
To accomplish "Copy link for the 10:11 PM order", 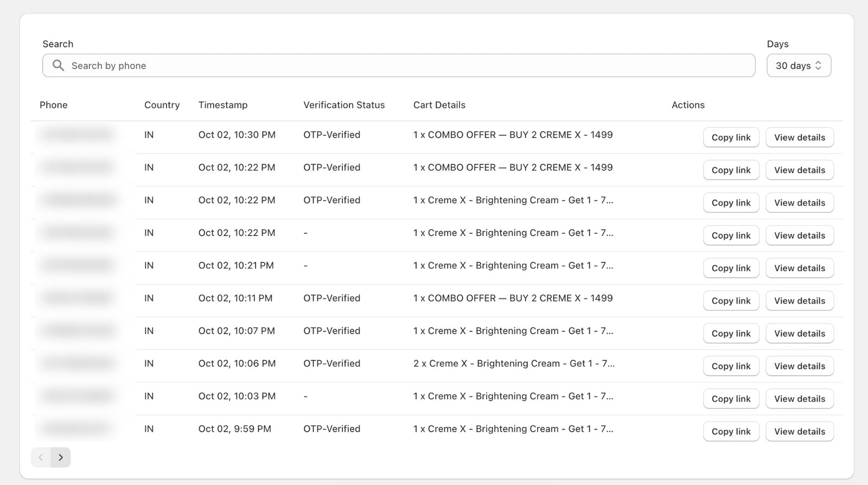I will tap(731, 301).
